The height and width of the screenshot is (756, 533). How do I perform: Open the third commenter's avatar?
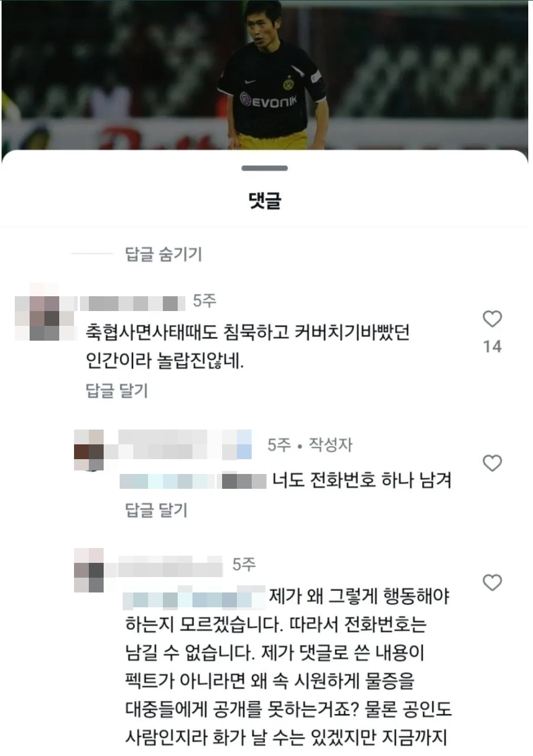pos(88,570)
